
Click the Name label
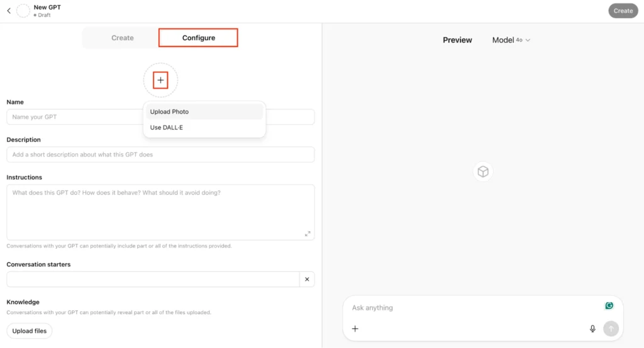point(15,102)
